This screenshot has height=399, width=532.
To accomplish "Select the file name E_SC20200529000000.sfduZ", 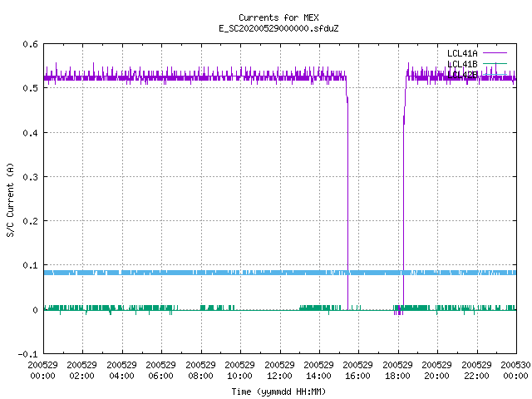I will [278, 28].
